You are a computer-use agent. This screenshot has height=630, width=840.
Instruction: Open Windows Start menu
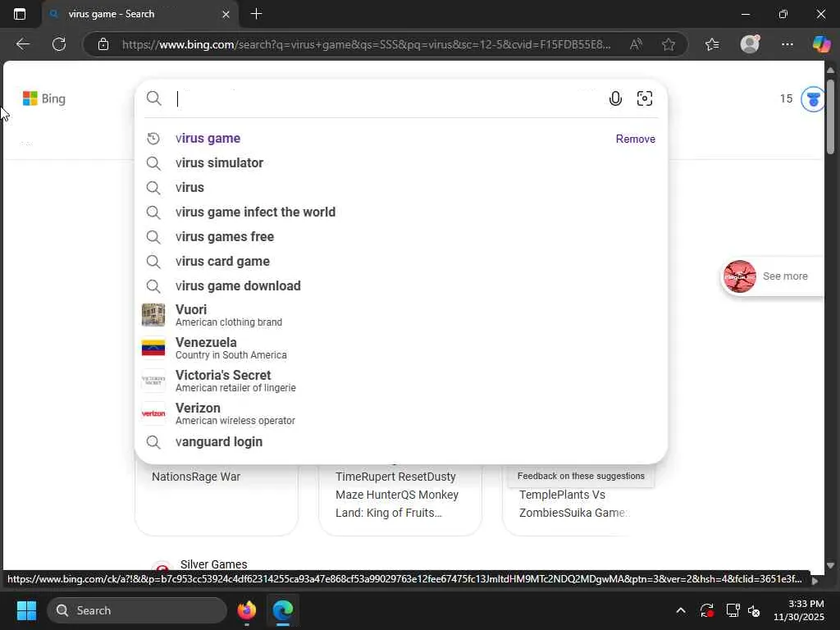(x=26, y=610)
